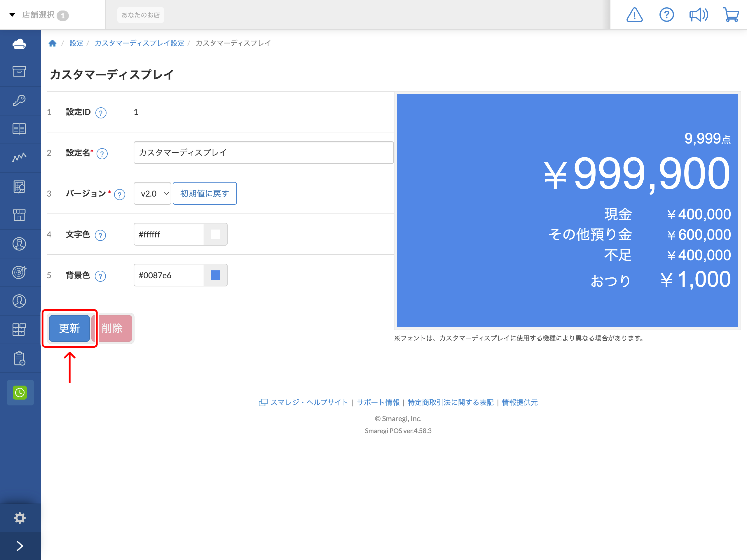Select the product box icon in sidebar

pos(20,71)
